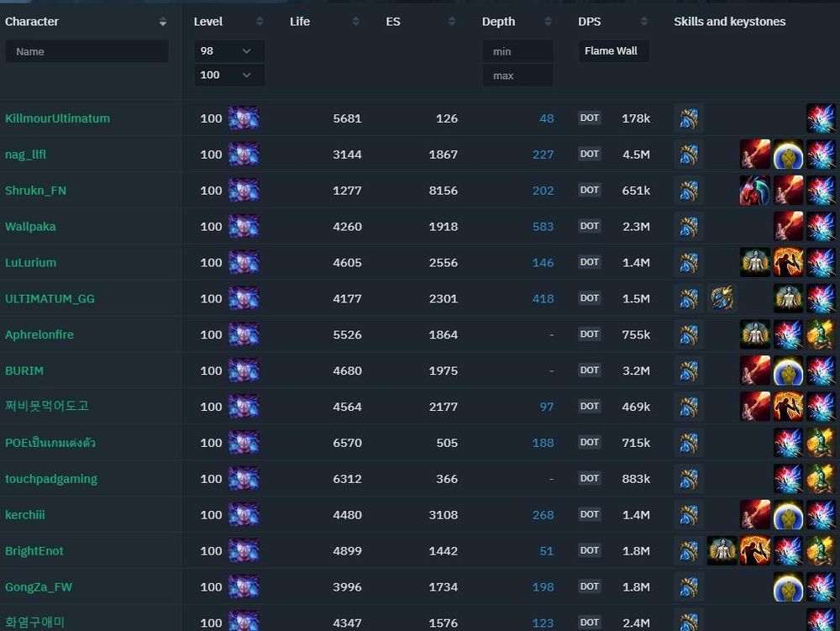The width and height of the screenshot is (840, 631).
Task: Sort the table by Character column arrows
Action: tap(163, 22)
